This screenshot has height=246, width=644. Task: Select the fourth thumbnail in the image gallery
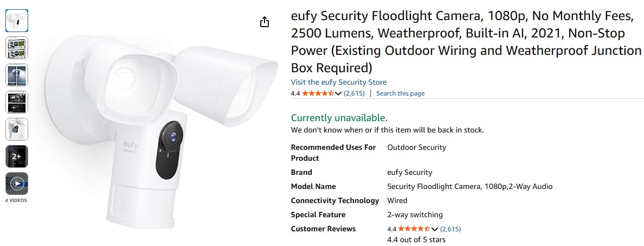tap(17, 102)
